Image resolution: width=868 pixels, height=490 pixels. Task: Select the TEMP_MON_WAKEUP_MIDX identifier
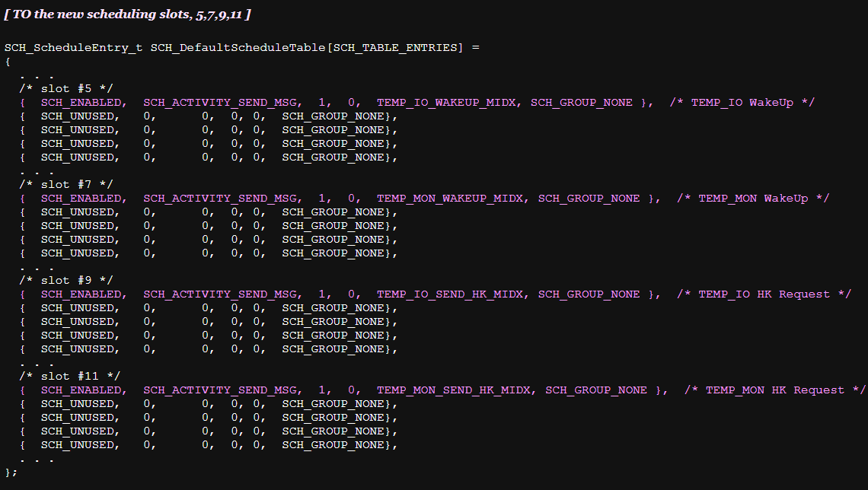[450, 199]
